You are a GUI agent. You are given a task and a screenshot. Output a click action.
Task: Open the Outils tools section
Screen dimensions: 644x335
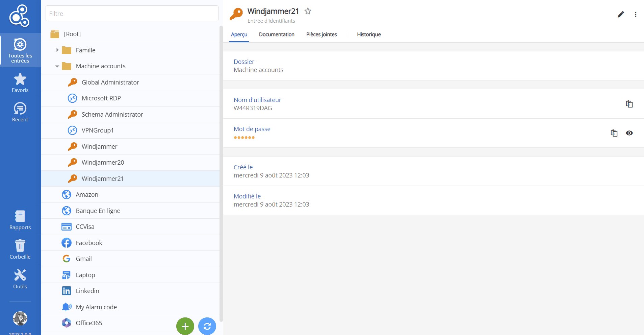20,279
